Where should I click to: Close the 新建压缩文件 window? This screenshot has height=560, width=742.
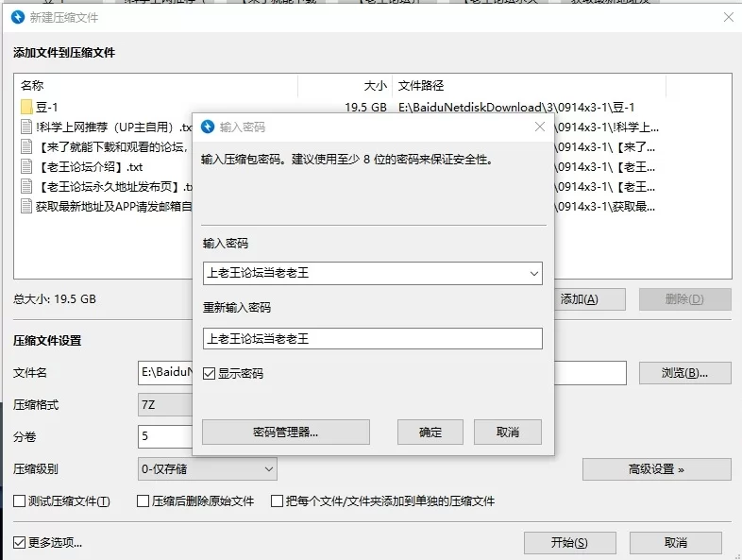[x=729, y=18]
